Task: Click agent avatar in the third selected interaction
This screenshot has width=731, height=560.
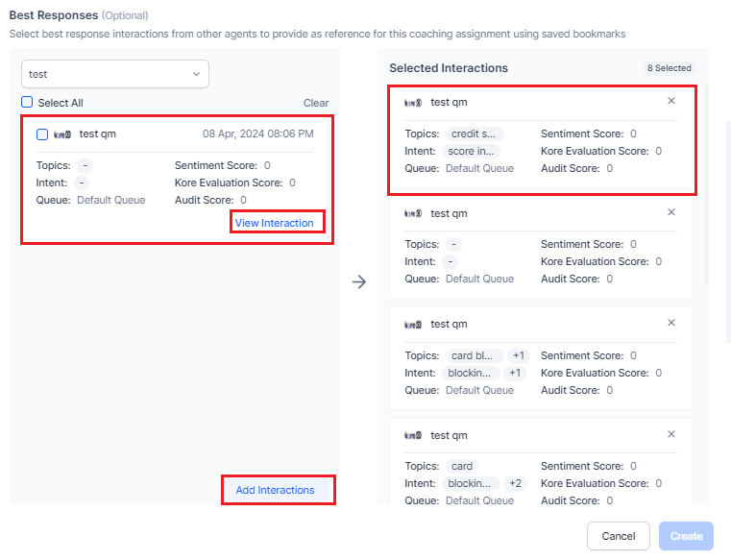Action: tap(413, 324)
